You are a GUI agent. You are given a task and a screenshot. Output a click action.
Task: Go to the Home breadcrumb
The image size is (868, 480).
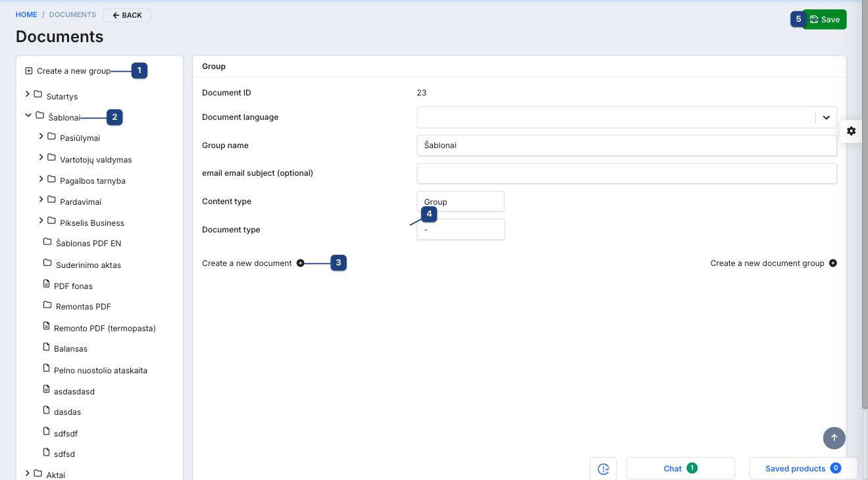coord(26,14)
